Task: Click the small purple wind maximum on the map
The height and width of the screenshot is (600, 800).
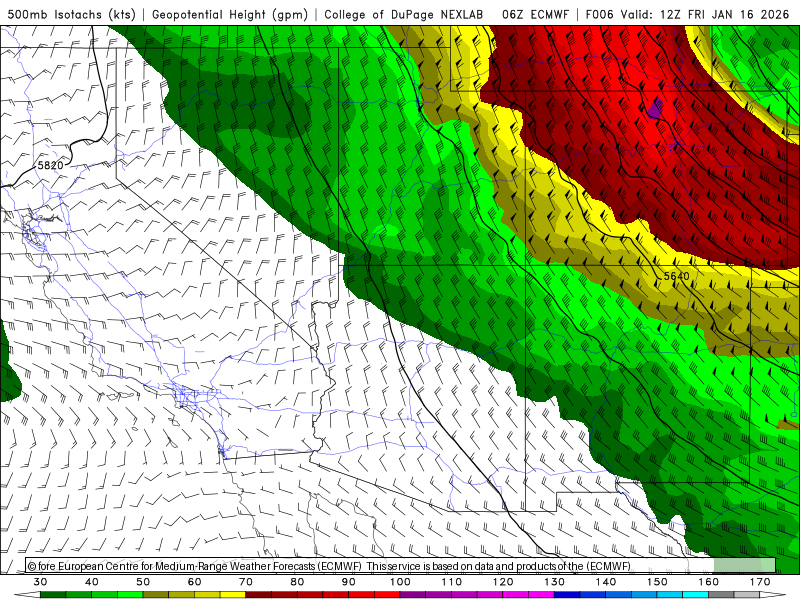Action: (x=655, y=109)
